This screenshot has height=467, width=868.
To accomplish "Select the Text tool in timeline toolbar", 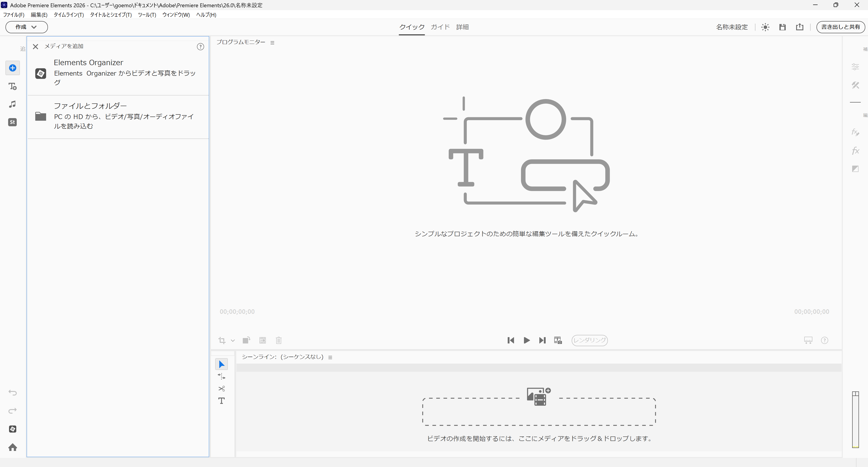I will pyautogui.click(x=221, y=400).
